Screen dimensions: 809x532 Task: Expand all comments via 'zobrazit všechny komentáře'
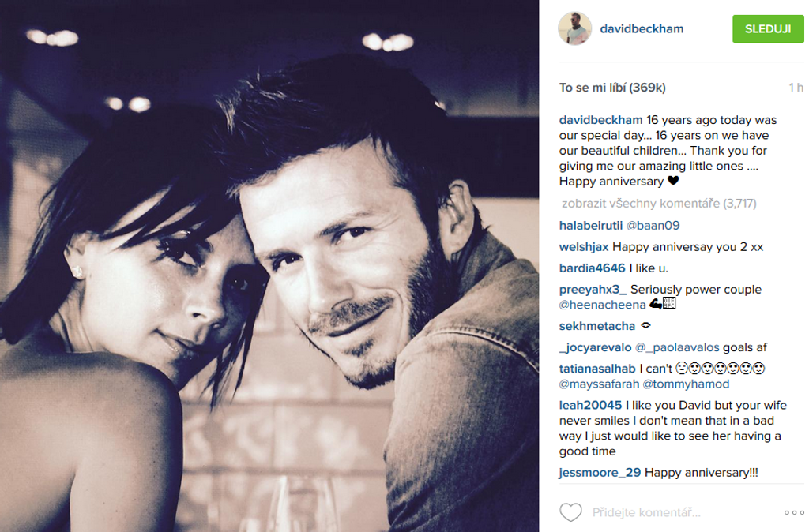659,204
